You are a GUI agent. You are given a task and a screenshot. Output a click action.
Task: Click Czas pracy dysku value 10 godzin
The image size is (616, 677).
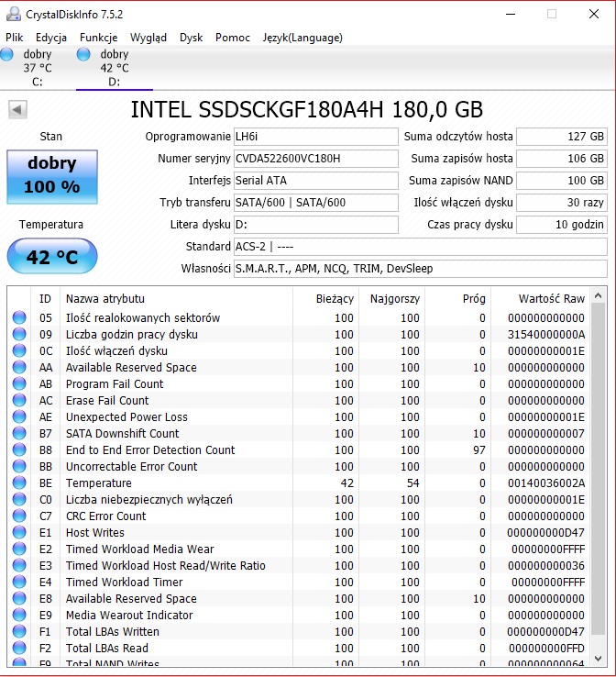(562, 225)
